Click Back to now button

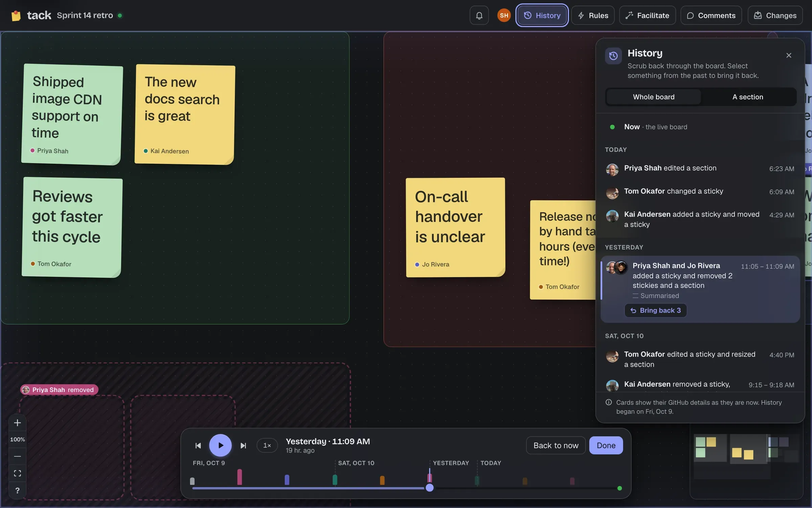(x=556, y=445)
